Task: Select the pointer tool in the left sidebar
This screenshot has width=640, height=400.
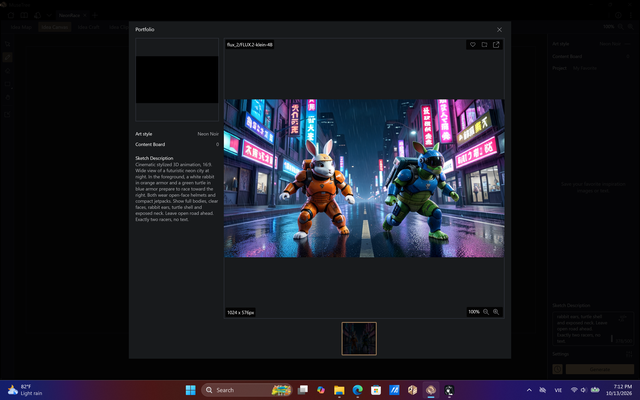Action: tap(7, 44)
